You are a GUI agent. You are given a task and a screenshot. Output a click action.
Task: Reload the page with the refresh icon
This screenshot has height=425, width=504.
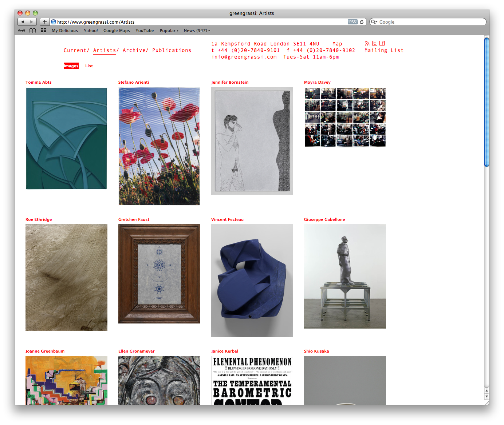362,22
